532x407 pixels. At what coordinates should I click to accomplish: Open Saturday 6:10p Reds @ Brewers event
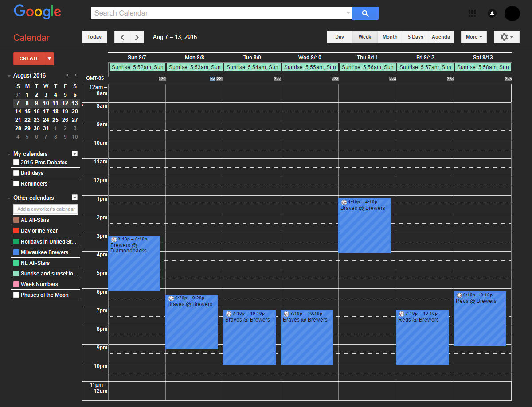(x=480, y=319)
